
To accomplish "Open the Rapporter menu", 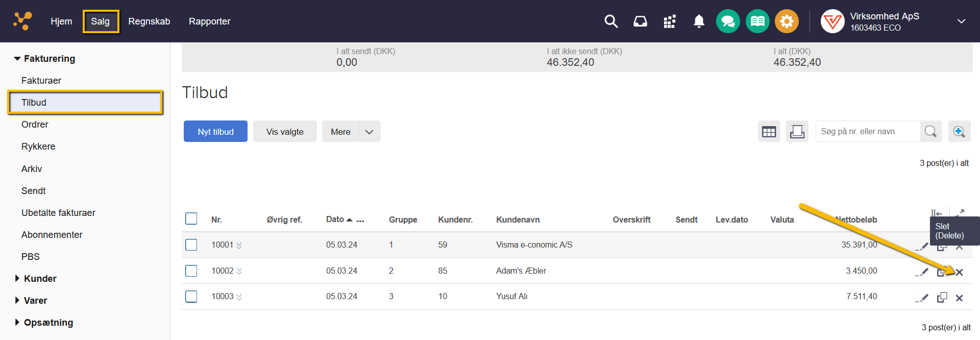I will click(x=209, y=21).
